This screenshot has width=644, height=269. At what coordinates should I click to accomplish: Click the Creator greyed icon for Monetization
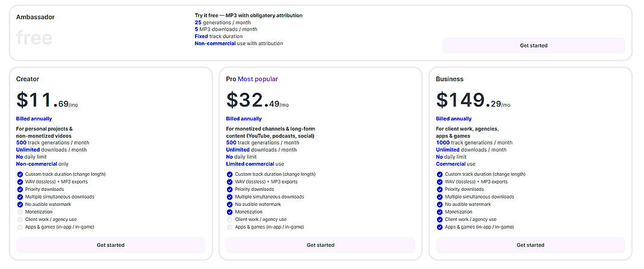[x=20, y=212]
